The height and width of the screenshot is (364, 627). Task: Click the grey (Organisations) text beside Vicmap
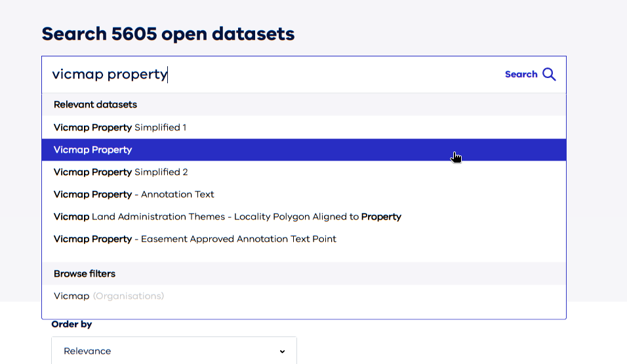(x=129, y=296)
